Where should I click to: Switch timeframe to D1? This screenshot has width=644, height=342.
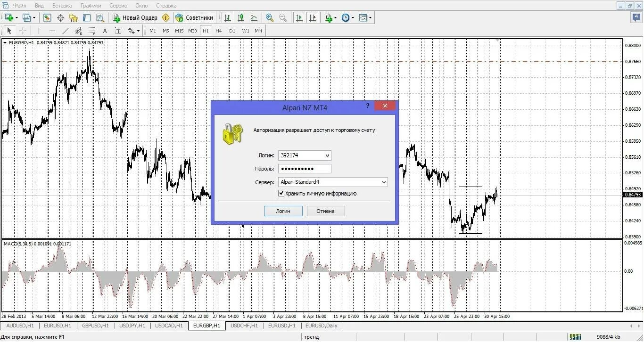click(x=232, y=31)
